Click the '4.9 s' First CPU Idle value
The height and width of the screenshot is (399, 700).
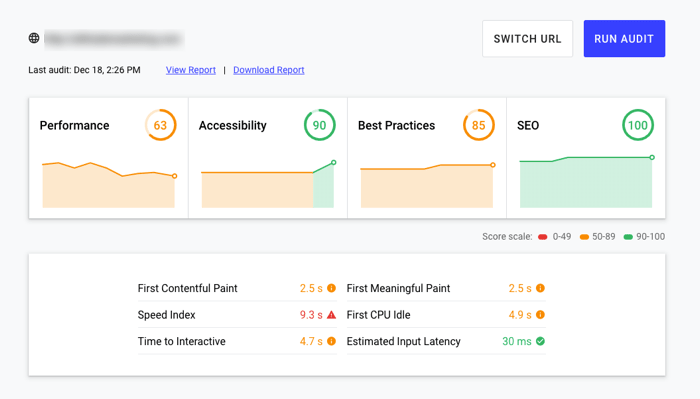[520, 315]
